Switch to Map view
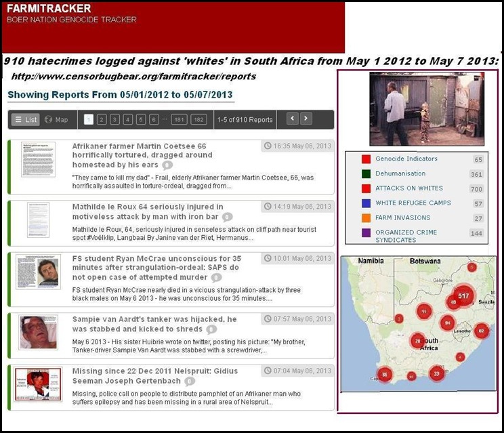The width and height of the screenshot is (504, 433). [x=56, y=120]
